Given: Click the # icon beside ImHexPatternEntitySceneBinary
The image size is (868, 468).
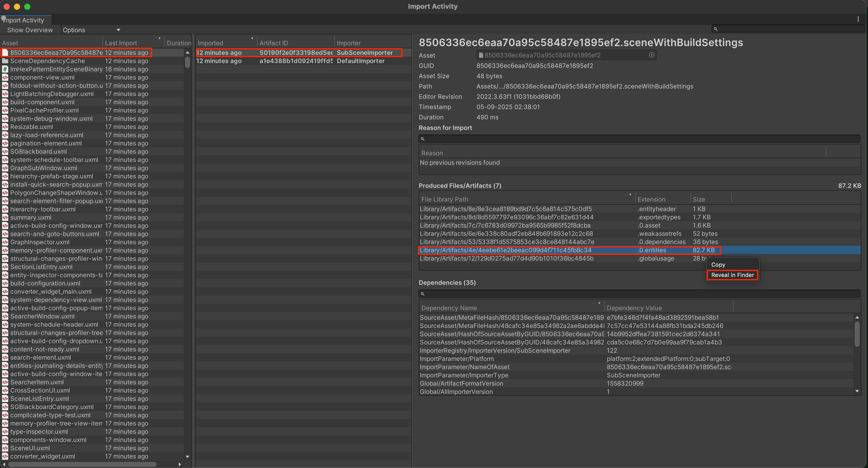Looking at the screenshot, I should pos(5,69).
